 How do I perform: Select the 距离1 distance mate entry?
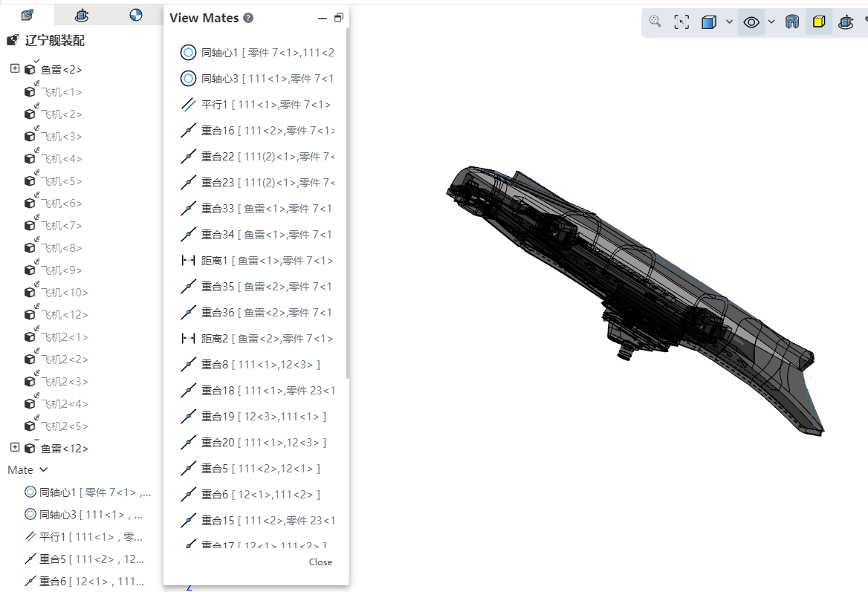[257, 261]
